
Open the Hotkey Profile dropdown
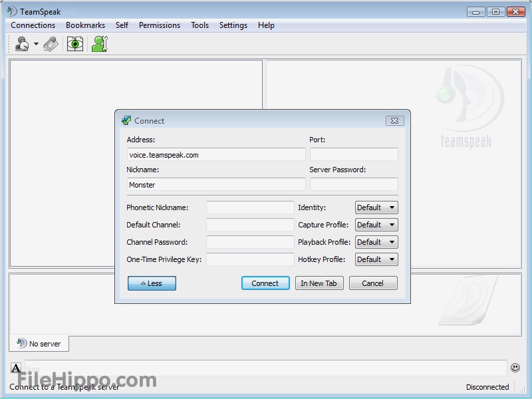tap(376, 259)
